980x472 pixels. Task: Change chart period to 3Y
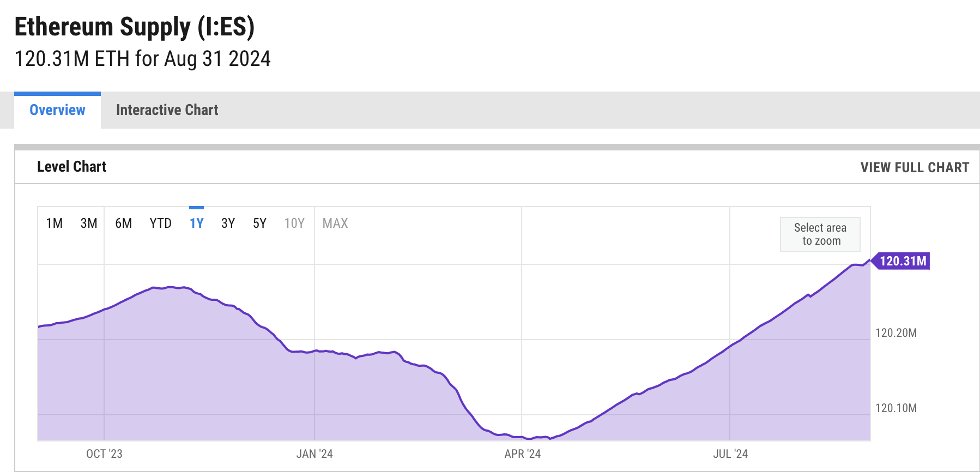point(228,223)
